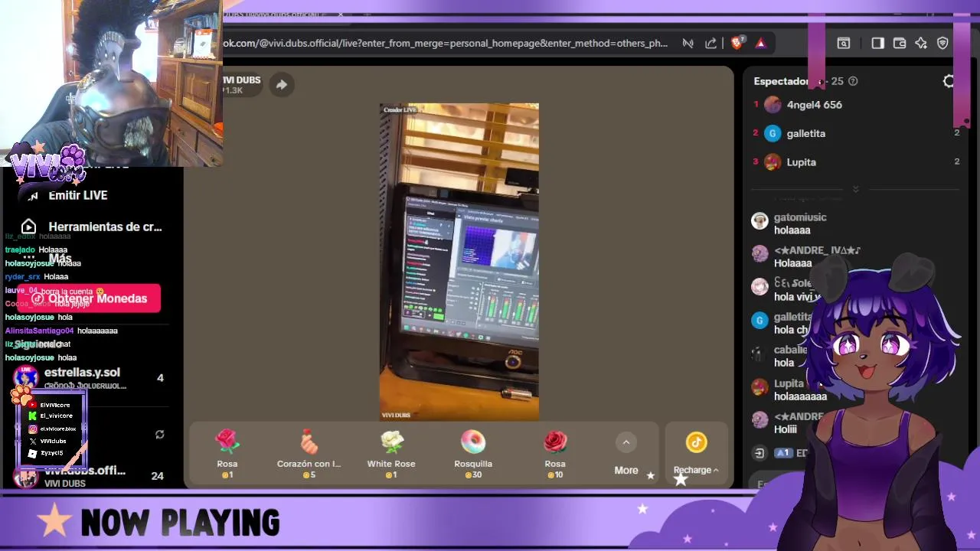Click the A1 badge below the chat

tap(783, 453)
